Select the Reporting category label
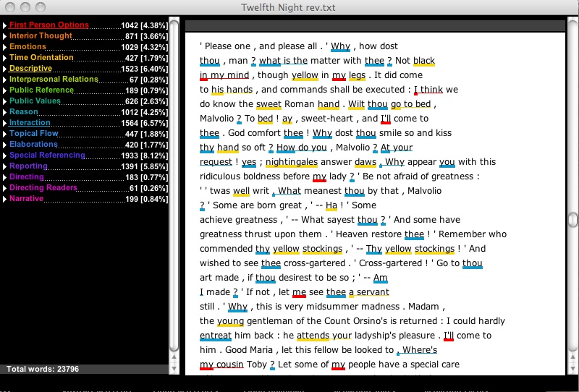This screenshot has width=579, height=392. pyautogui.click(x=28, y=166)
